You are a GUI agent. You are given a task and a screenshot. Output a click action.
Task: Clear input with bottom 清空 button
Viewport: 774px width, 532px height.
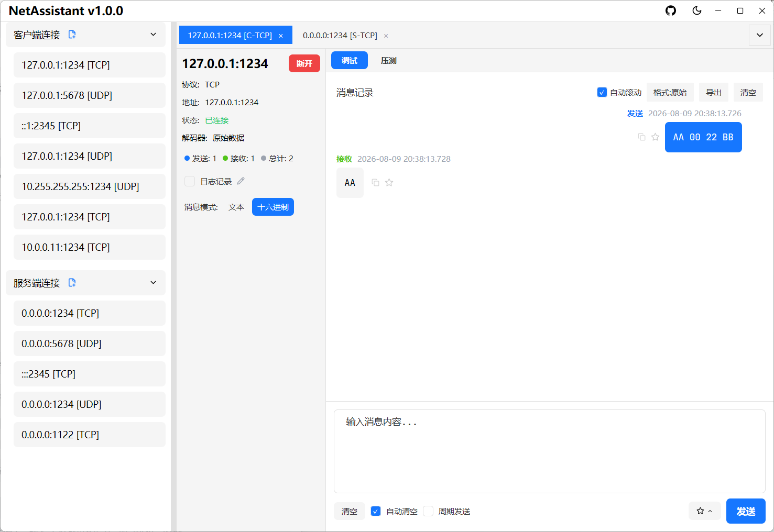click(x=350, y=511)
